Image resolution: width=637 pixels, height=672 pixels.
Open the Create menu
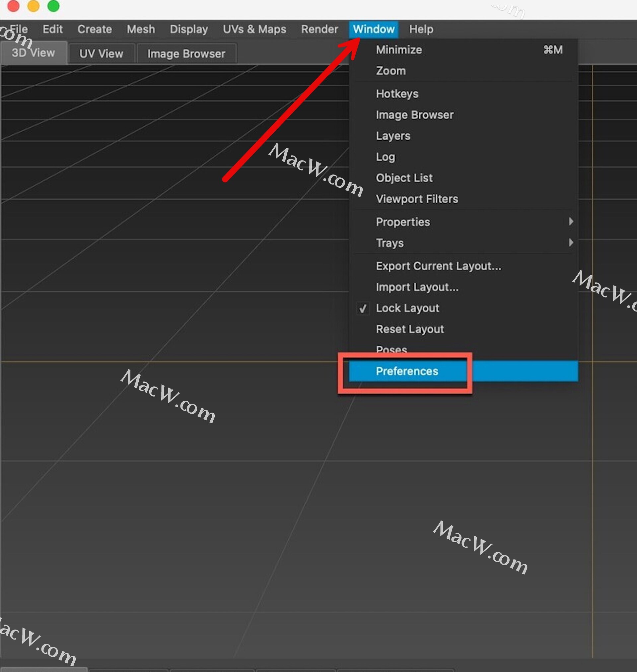[95, 29]
